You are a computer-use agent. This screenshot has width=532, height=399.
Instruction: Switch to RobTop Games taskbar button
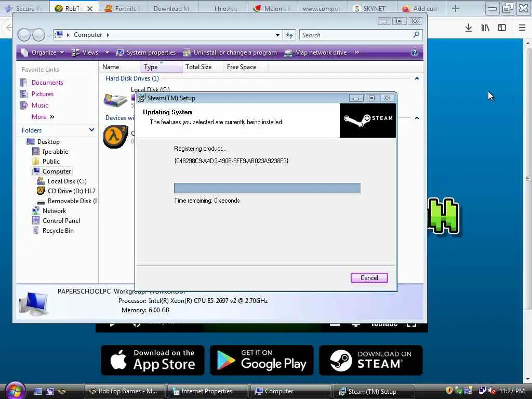point(124,391)
